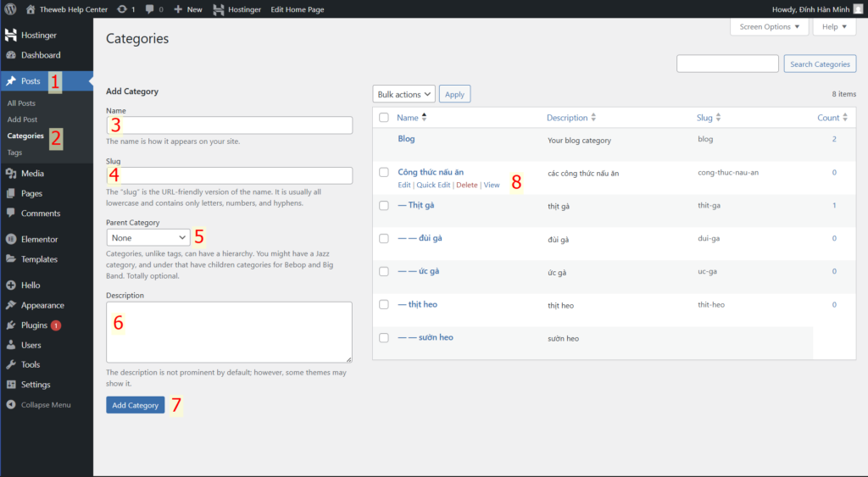Expand the Bulk actions dropdown

coord(404,94)
